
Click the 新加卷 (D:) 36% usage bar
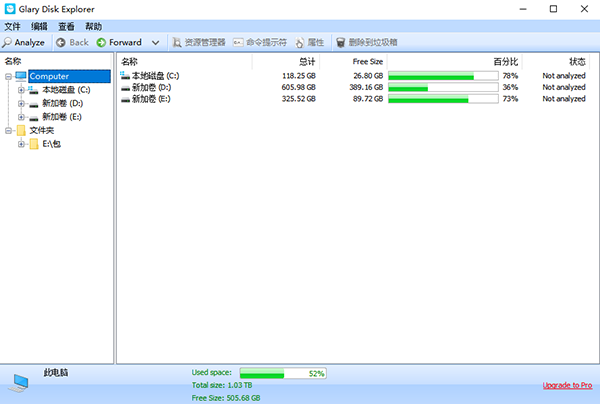[443, 88]
